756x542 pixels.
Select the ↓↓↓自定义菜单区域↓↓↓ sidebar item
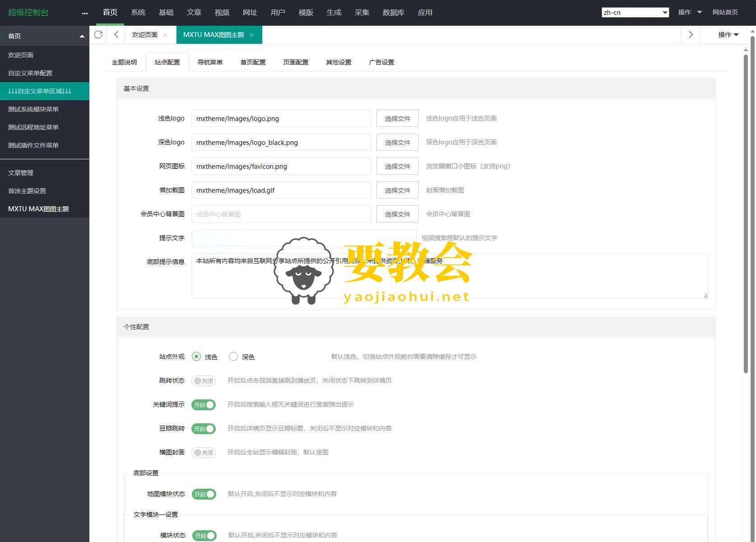click(x=45, y=91)
